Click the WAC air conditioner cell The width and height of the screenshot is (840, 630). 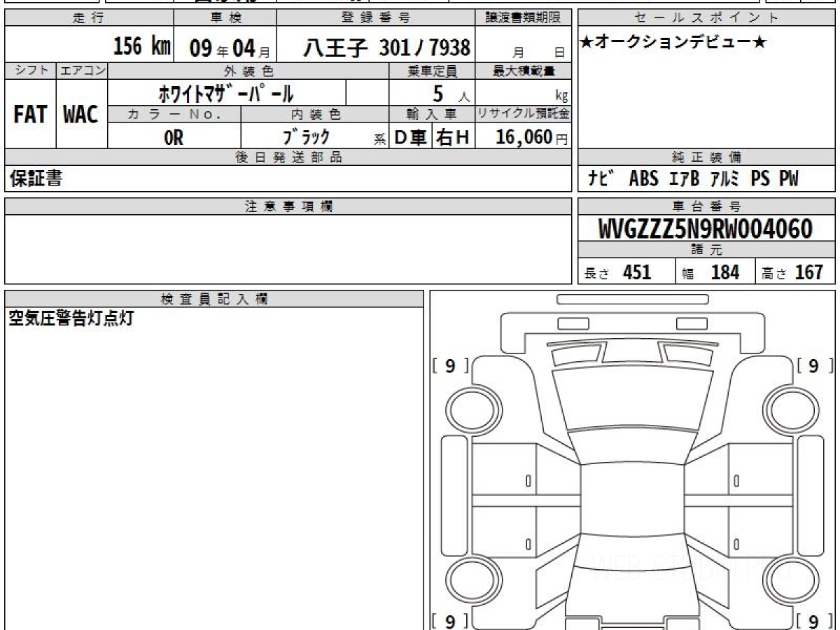[x=81, y=115]
